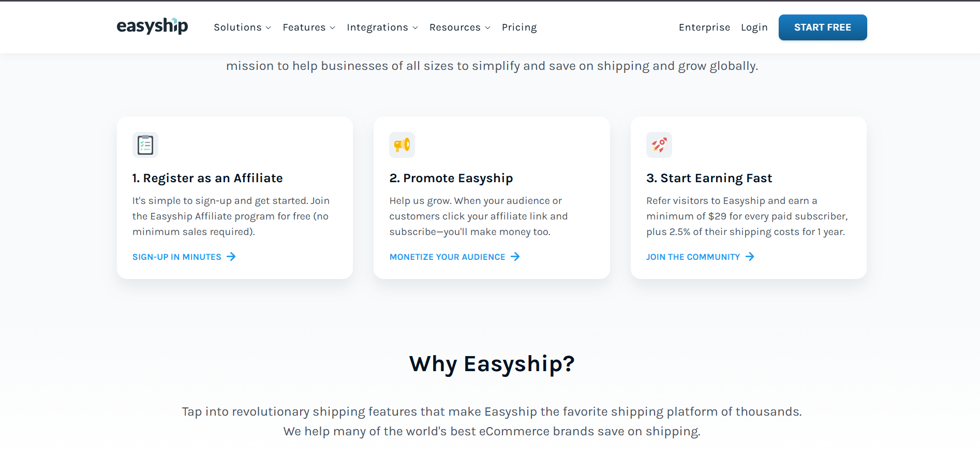980x470 pixels.
Task: Click the Easyship logo
Action: (152, 26)
